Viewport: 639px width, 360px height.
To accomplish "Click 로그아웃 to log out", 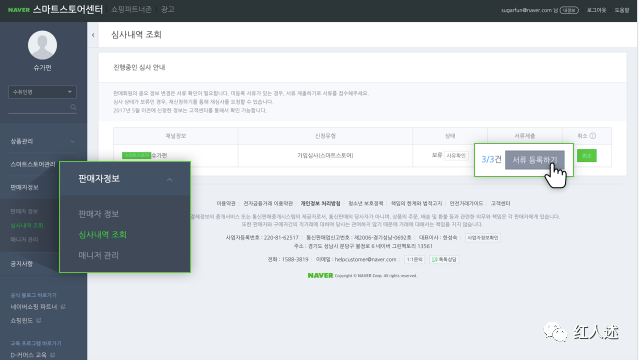I will point(596,10).
